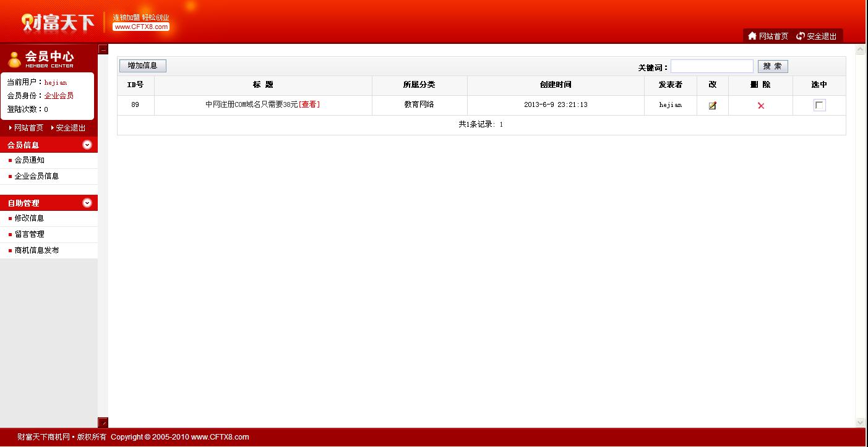Viewport: 868px width, 447px height.
Task: Click the Member Center avatar icon
Action: click(x=13, y=59)
